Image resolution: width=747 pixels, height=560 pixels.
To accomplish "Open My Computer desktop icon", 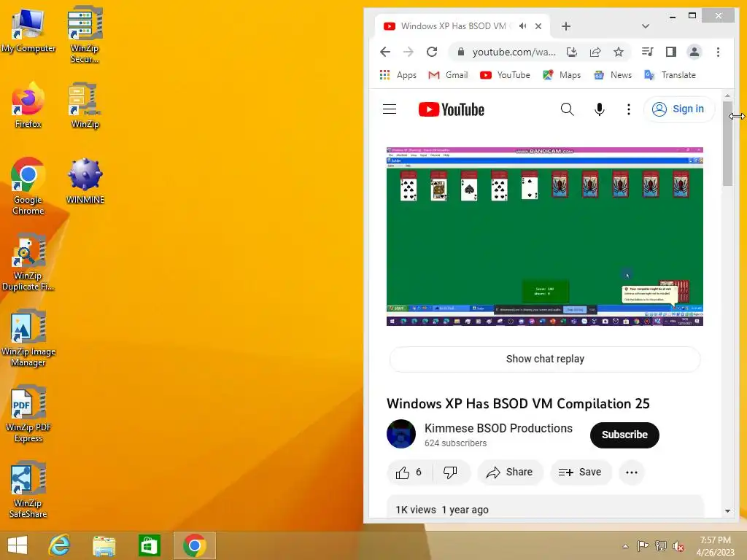I will point(28,31).
